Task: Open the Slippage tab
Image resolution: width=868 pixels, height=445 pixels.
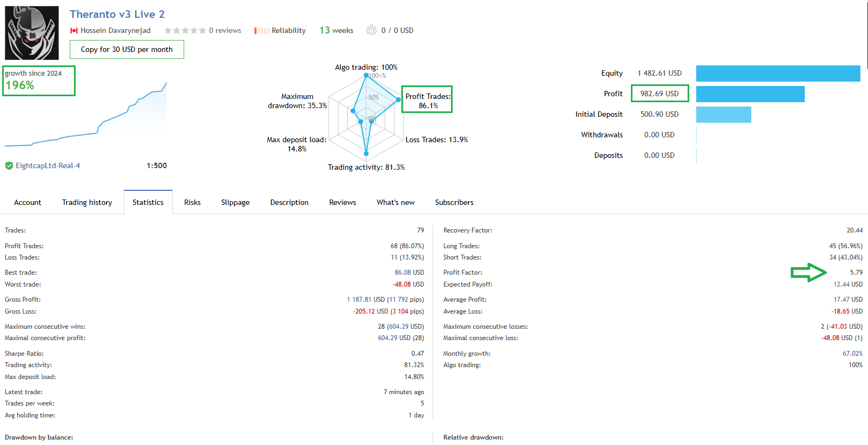Action: click(x=235, y=202)
